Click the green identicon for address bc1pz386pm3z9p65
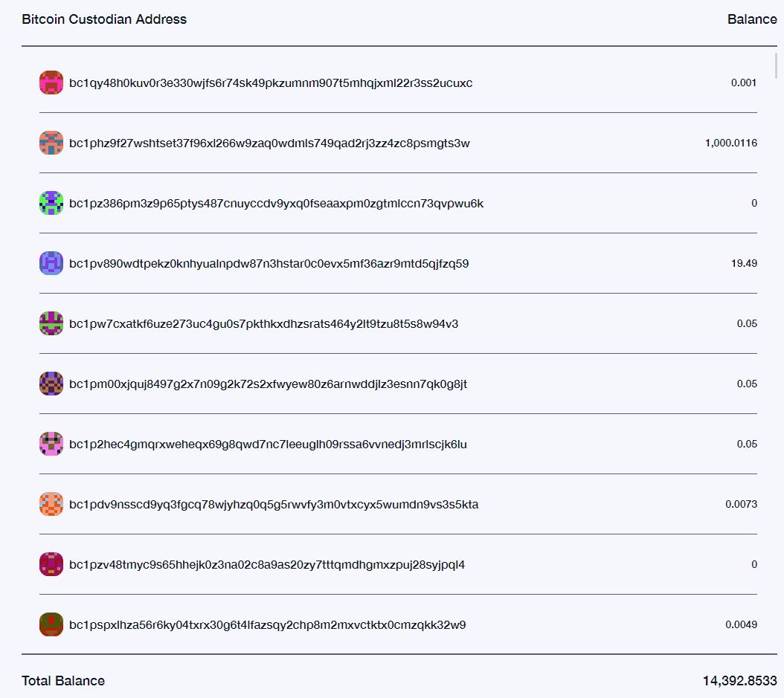The image size is (784, 698). pos(51,203)
